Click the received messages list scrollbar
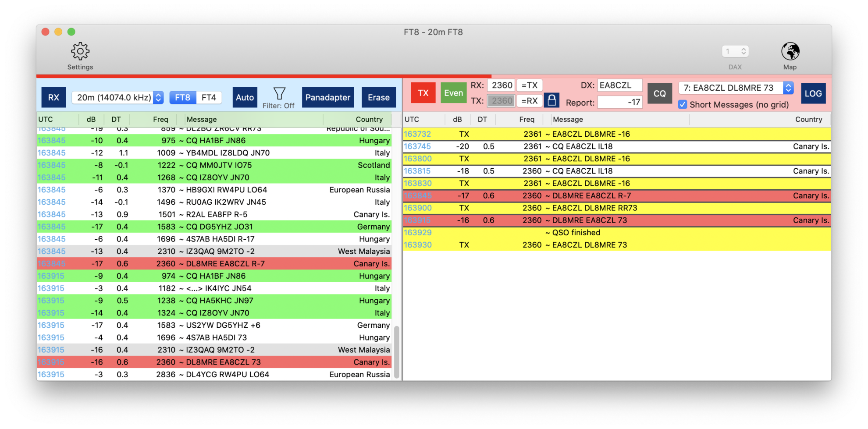868x429 pixels. [x=397, y=352]
